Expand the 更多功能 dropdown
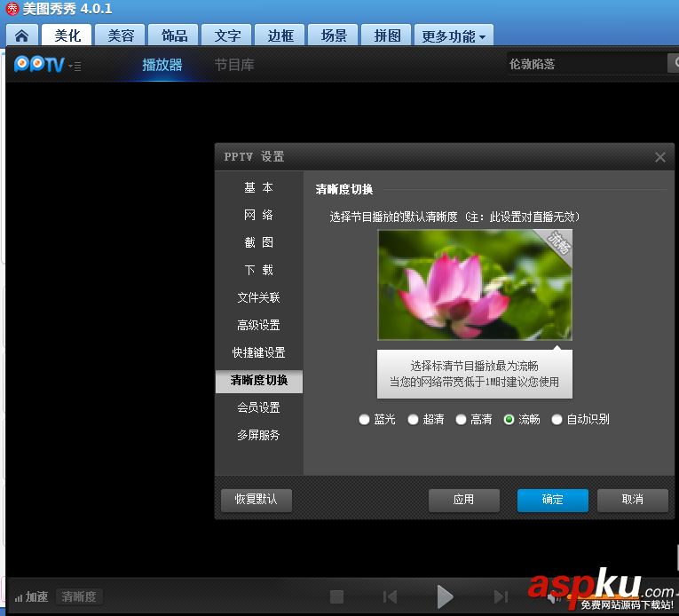 (x=454, y=36)
